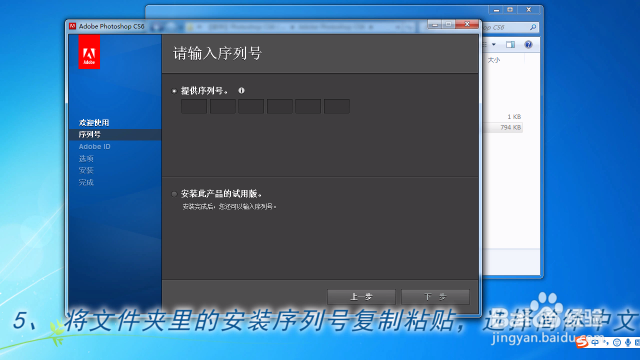Toggle the preview pane icon in the Explorer window
This screenshot has width=640, height=360.
coord(510,44)
